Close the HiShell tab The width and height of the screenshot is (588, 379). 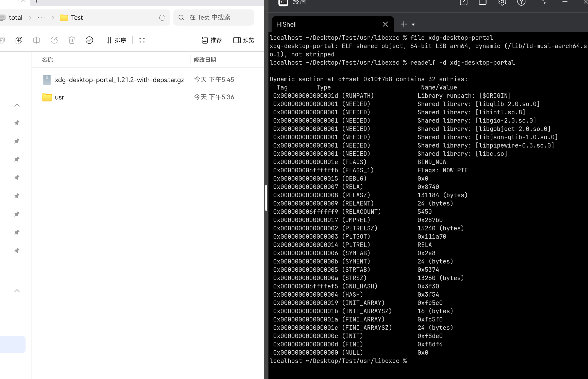(x=385, y=24)
